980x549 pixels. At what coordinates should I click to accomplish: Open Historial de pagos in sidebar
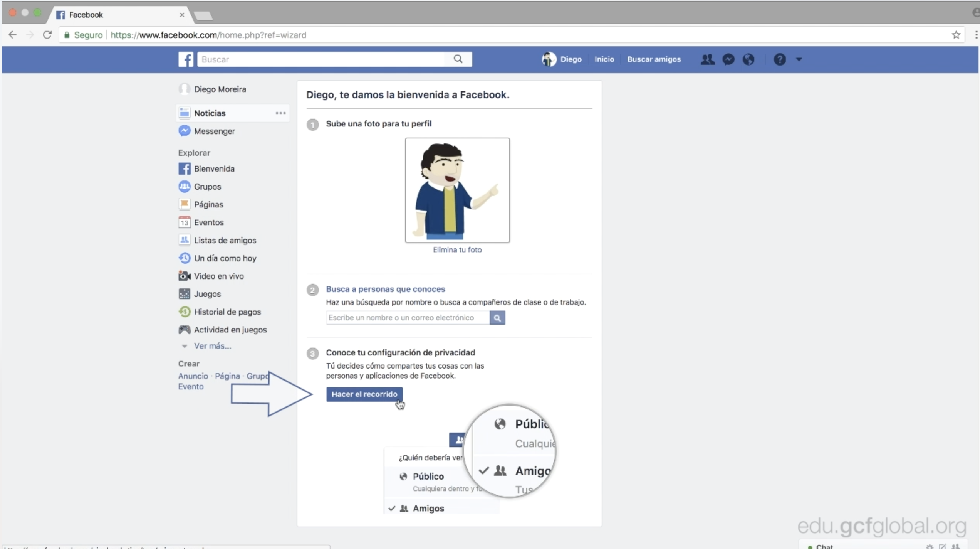click(220, 312)
